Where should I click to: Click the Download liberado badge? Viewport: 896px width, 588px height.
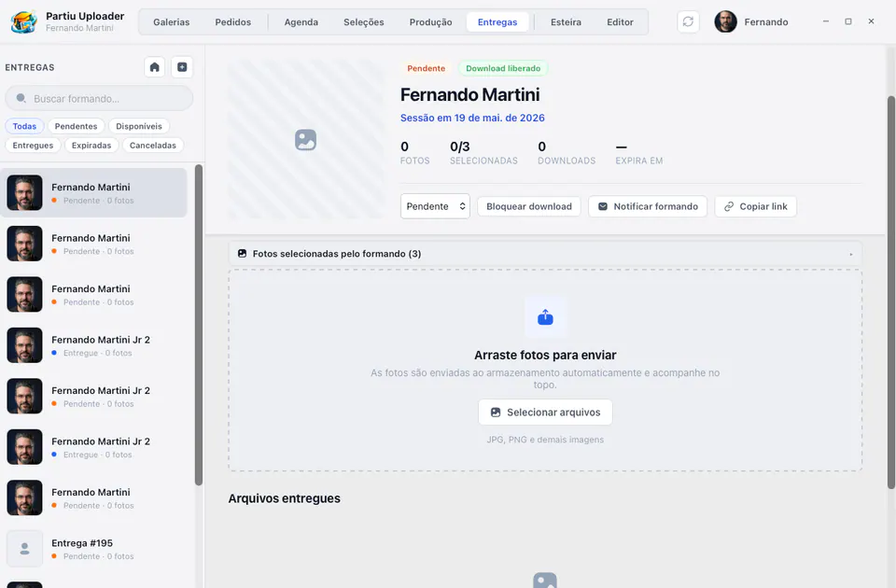coord(503,68)
